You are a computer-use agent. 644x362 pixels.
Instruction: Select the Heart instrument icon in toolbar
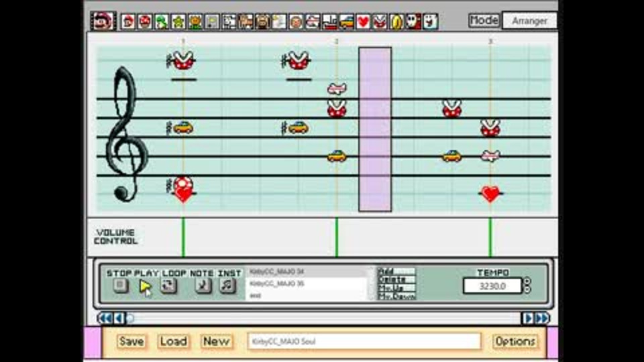[363, 21]
